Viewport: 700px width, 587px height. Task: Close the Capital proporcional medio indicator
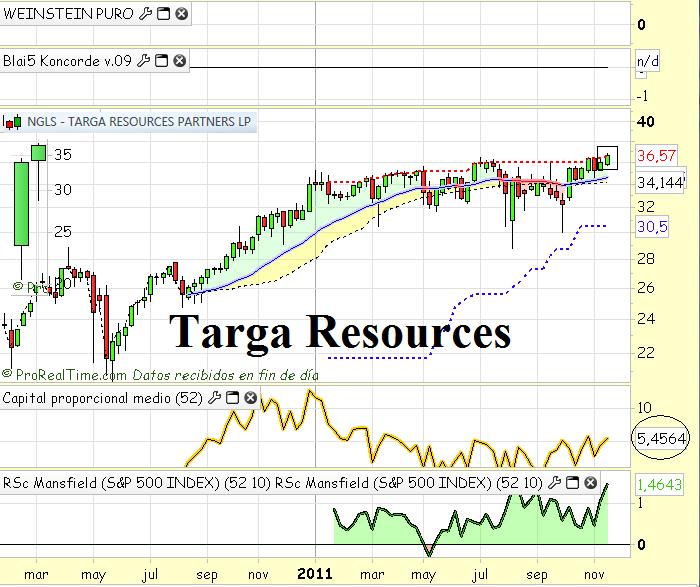point(250,397)
